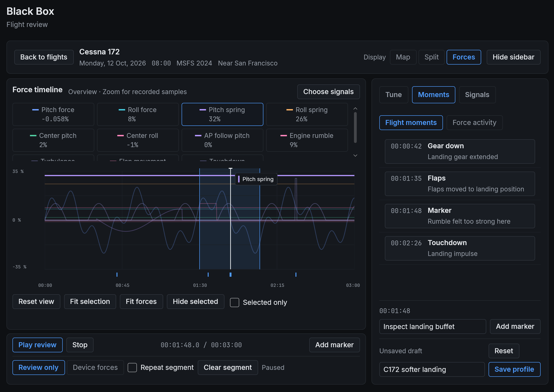Select the Pitch force signal chip
The image size is (554, 392).
53,114
